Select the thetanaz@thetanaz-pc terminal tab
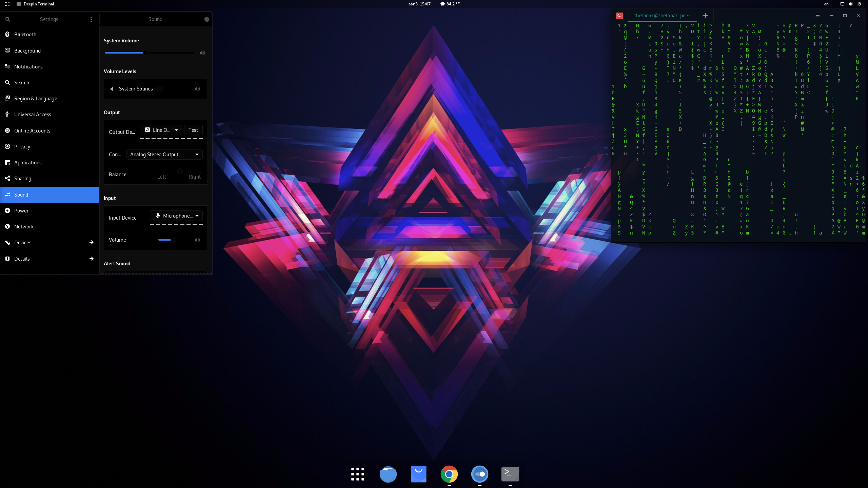Viewport: 868px width, 488px height. point(662,16)
